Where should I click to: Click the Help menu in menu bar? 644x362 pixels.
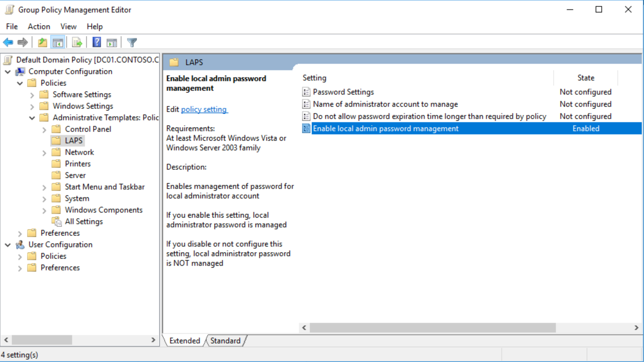[x=94, y=27]
